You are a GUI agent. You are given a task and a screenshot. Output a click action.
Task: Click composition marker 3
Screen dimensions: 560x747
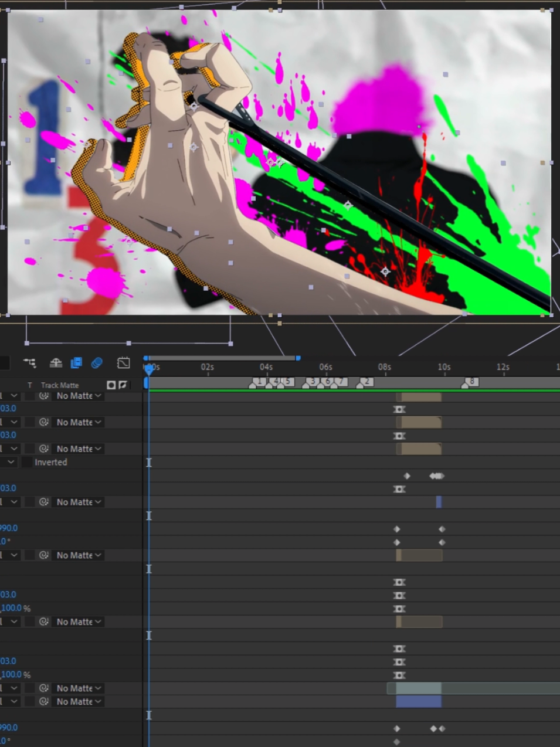[311, 382]
